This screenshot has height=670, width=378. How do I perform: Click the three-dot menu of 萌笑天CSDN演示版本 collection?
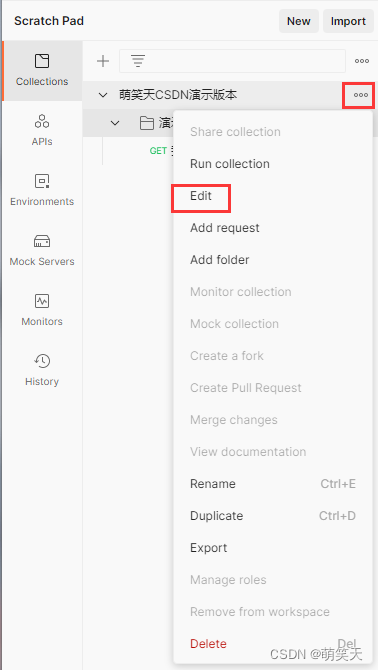pos(360,95)
